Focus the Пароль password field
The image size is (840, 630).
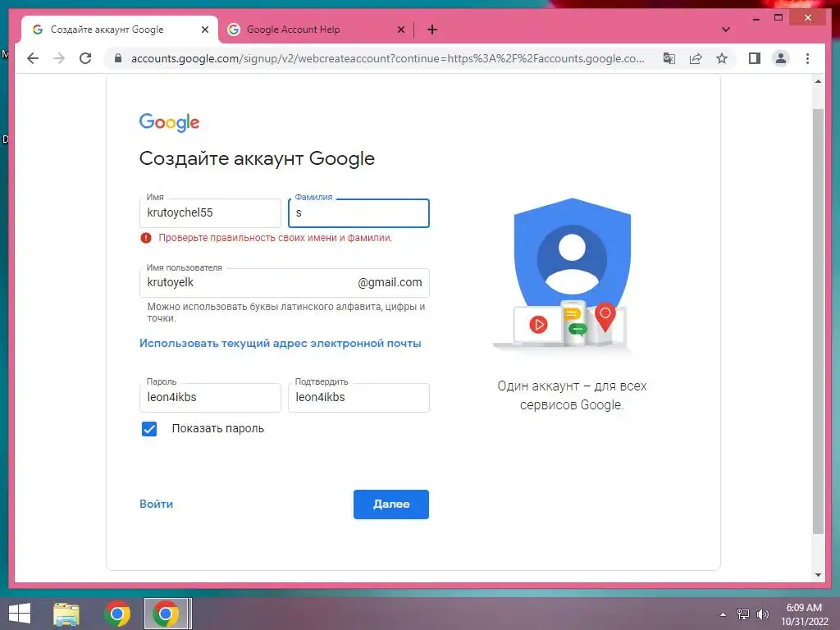(210, 398)
